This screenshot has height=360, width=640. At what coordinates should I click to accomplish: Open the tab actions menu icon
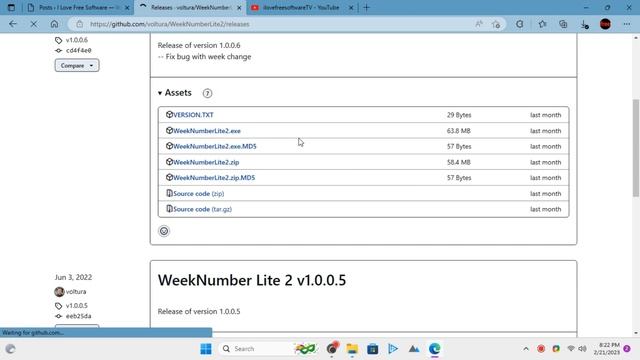click(11, 7)
